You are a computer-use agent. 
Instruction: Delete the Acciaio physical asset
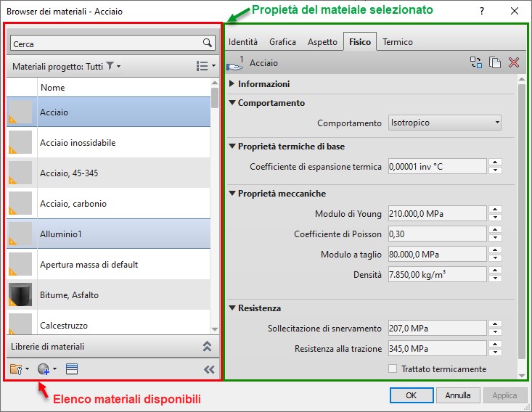coord(514,62)
